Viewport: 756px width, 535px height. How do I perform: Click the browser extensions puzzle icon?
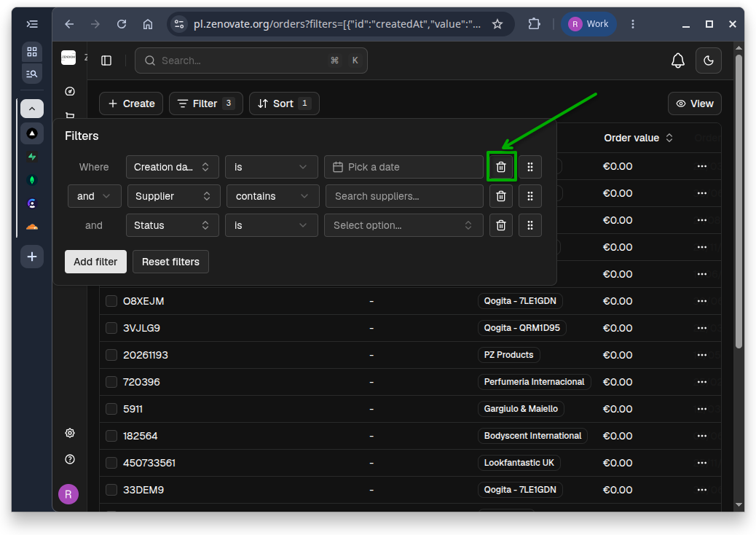(534, 23)
